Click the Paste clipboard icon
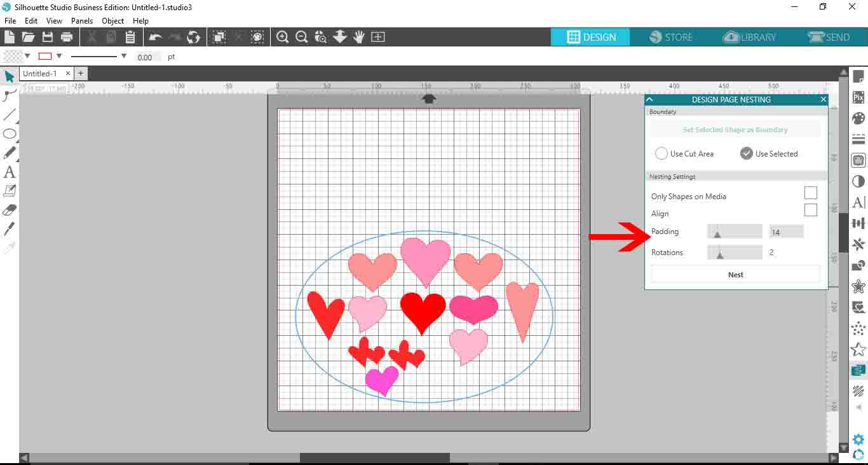868x465 pixels. pyautogui.click(x=130, y=37)
